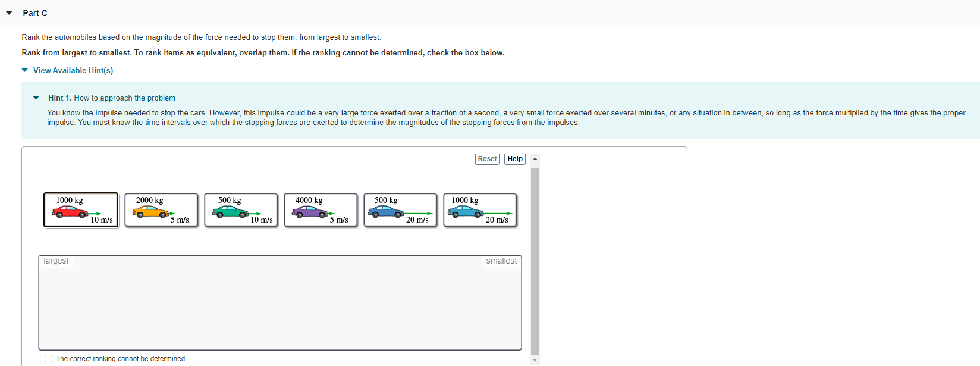The image size is (980, 366).
Task: Click the Hint 1 How to approach link
Action: coord(112,98)
